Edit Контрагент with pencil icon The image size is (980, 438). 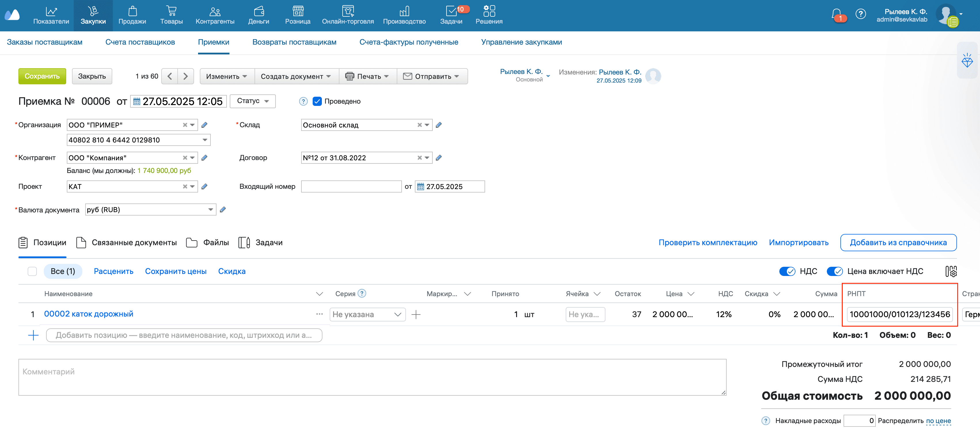[x=204, y=158]
